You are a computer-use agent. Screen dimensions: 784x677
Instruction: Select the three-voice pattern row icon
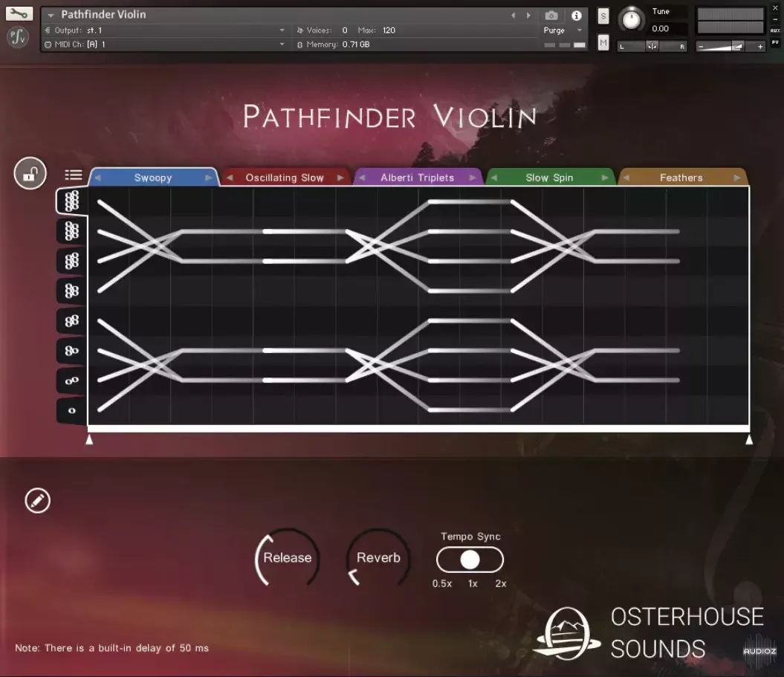pos(71,351)
